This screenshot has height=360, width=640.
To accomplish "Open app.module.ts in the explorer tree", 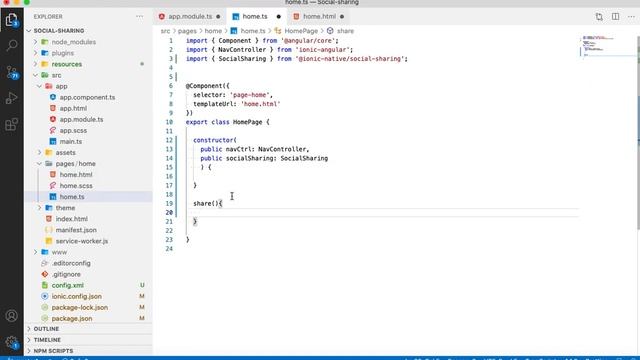I will (81, 119).
